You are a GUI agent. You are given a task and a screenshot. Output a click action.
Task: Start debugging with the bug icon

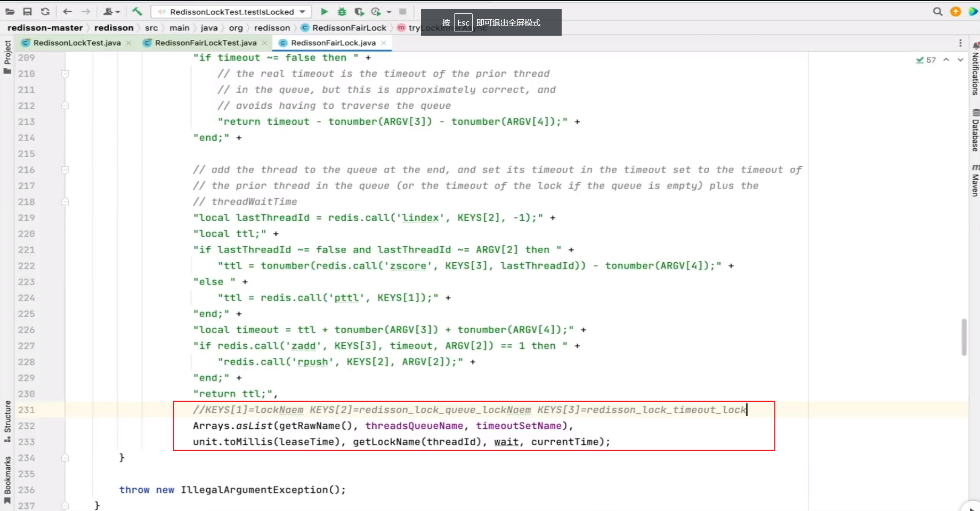pos(342,11)
